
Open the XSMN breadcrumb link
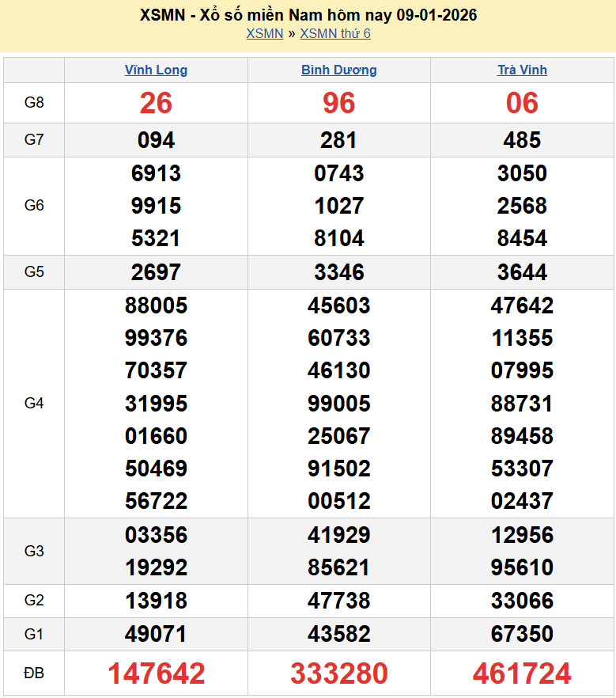pyautogui.click(x=264, y=33)
